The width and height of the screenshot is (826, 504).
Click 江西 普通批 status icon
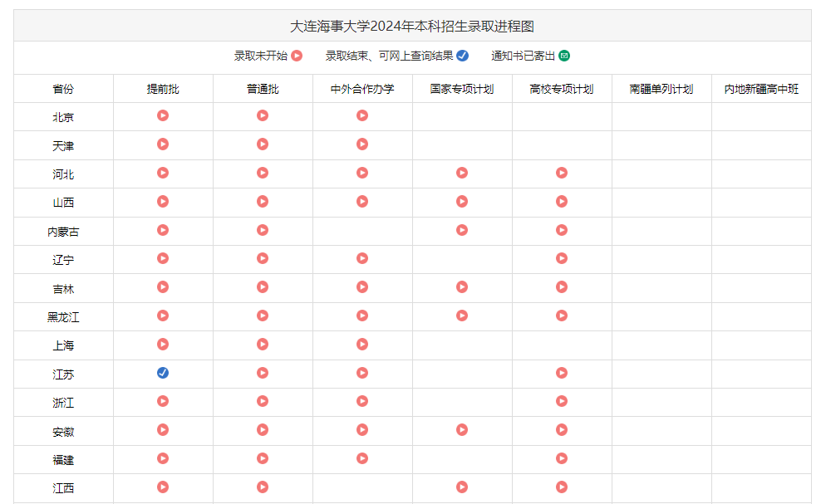tap(263, 487)
